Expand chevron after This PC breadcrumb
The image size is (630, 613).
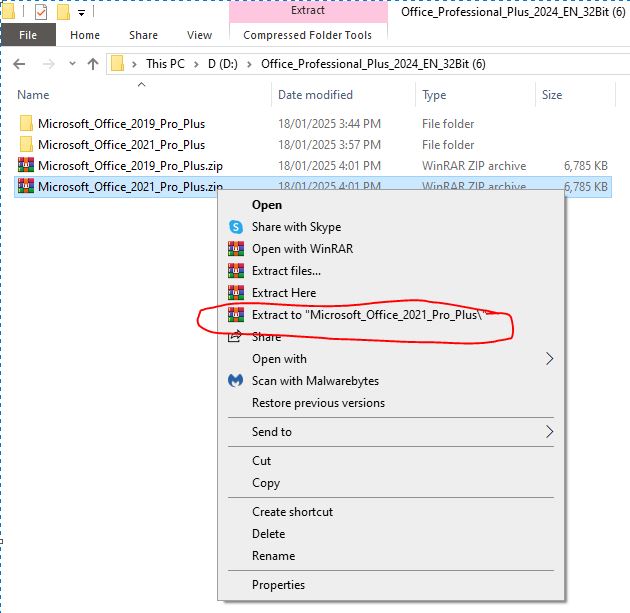tap(196, 64)
